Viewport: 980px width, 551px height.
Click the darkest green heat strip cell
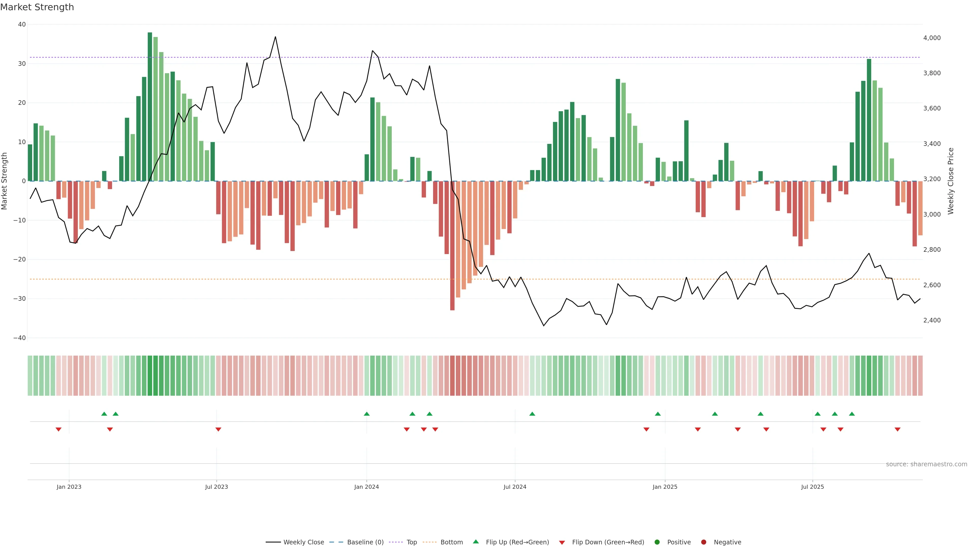point(150,376)
